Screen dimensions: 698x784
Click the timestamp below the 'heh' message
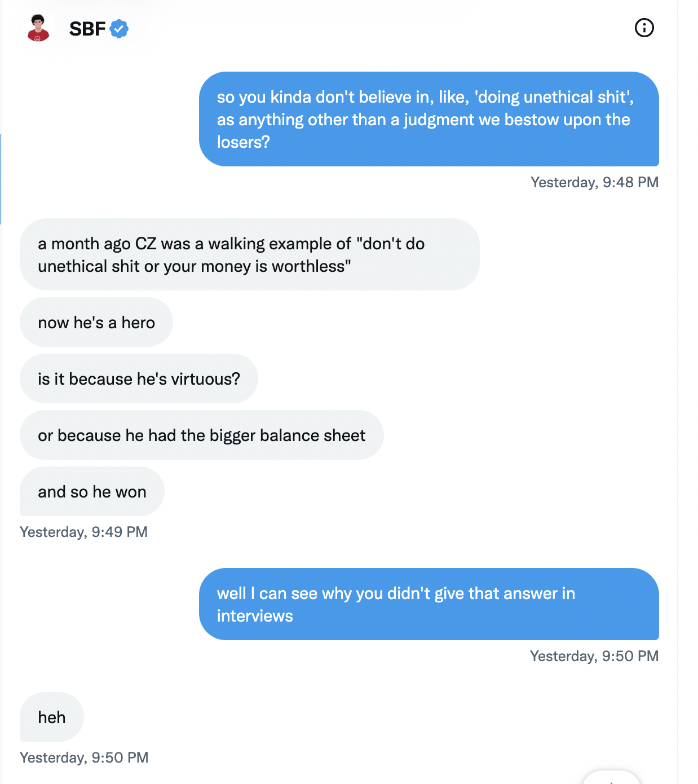click(x=84, y=757)
